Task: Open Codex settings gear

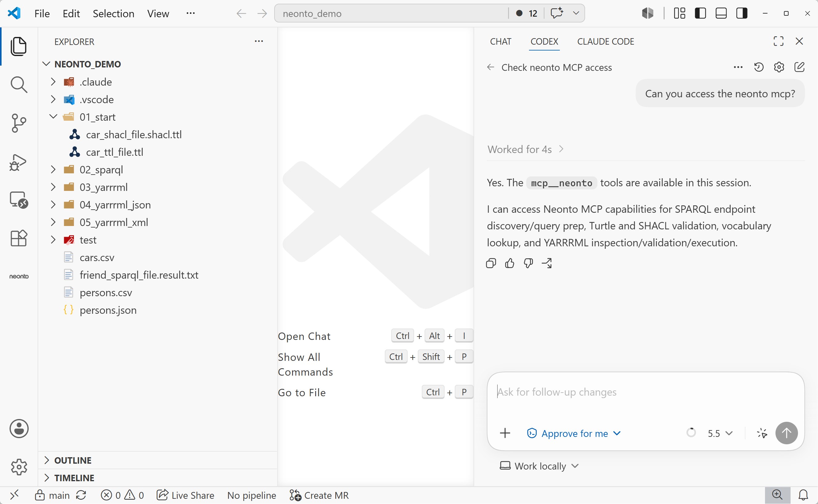Action: click(779, 67)
